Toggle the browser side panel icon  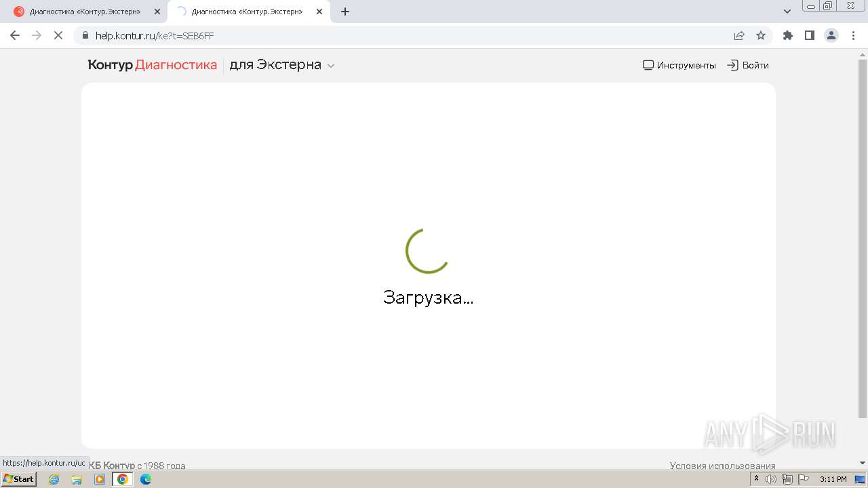(x=810, y=35)
